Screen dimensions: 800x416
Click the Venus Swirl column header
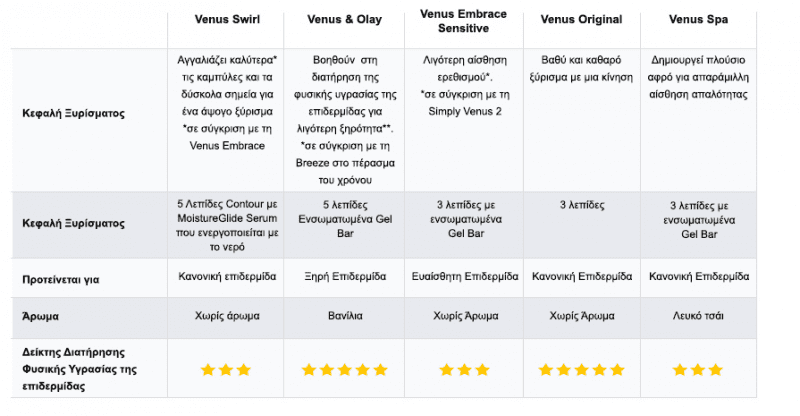[x=227, y=19]
